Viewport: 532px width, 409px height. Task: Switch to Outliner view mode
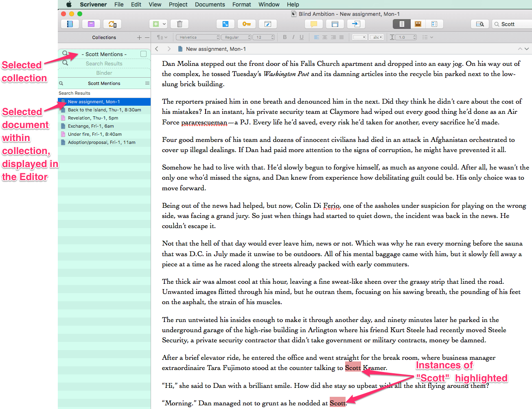coord(434,24)
